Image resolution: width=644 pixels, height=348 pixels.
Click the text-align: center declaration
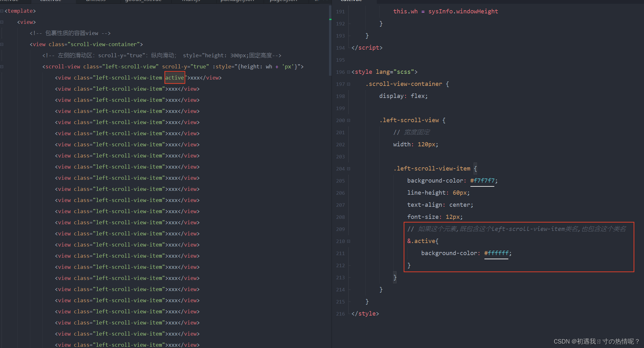click(x=440, y=205)
